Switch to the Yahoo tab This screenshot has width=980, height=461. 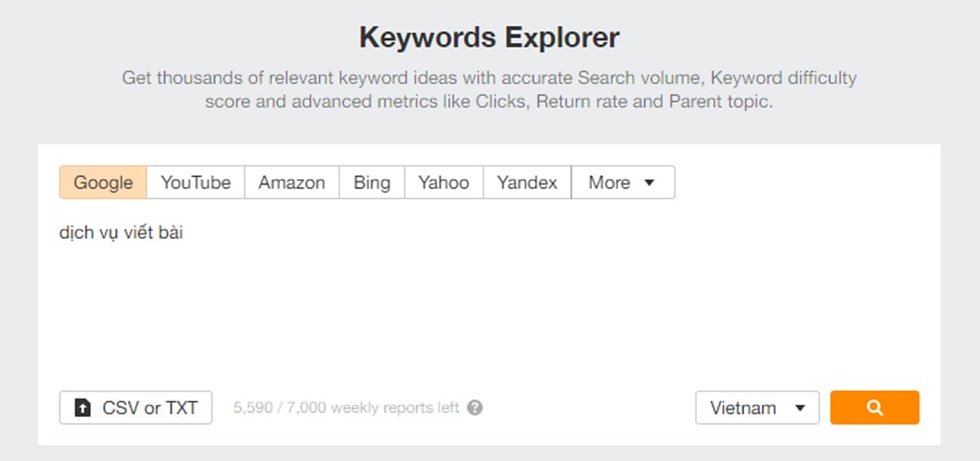[x=443, y=183]
